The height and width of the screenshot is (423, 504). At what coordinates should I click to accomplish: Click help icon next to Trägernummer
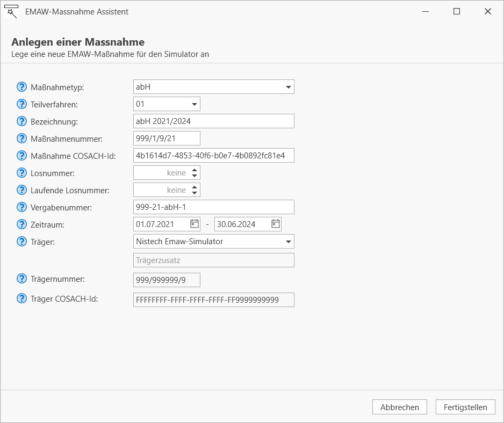click(x=21, y=279)
